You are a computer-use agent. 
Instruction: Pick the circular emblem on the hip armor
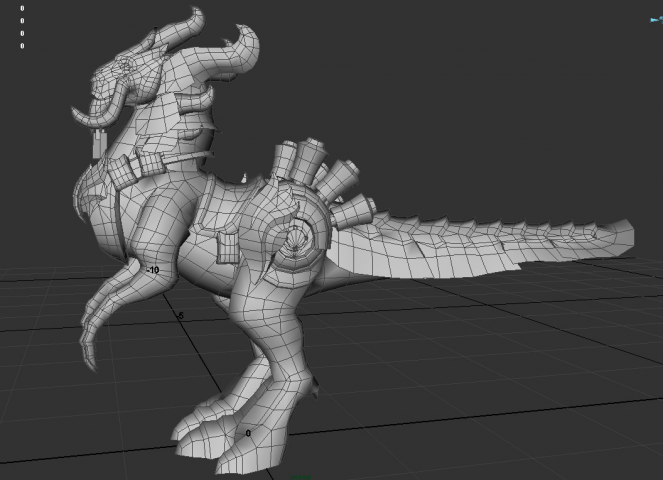pyautogui.click(x=296, y=239)
